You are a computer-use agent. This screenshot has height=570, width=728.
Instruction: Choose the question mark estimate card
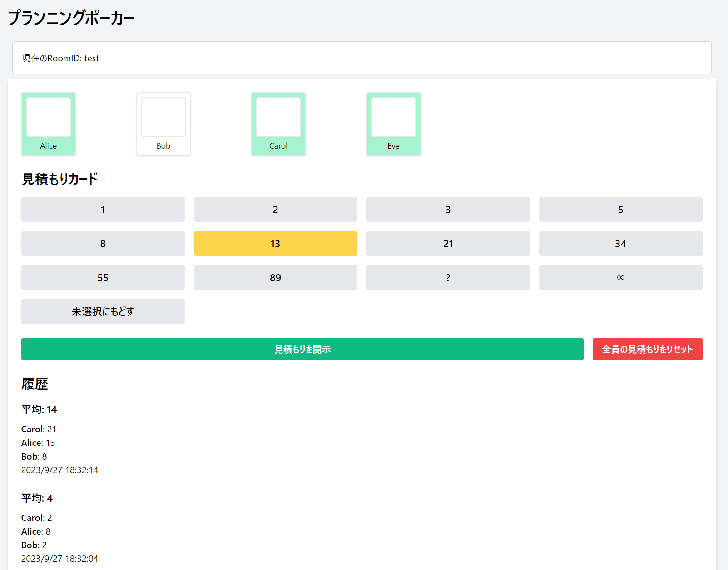click(448, 277)
